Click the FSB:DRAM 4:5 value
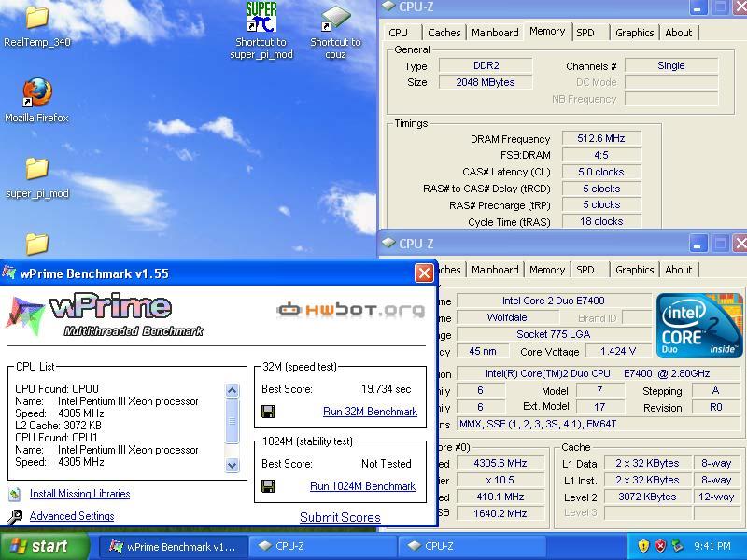The image size is (747, 560). click(601, 155)
